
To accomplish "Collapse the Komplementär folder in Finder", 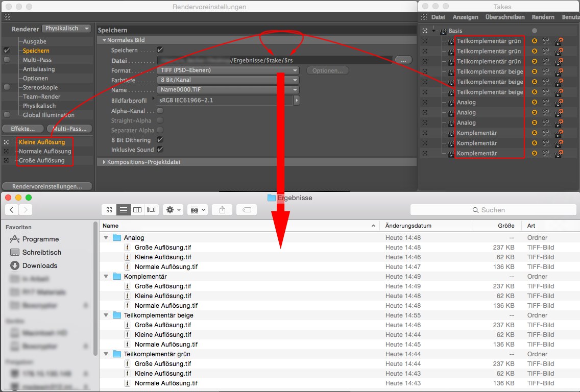I will click(x=106, y=277).
